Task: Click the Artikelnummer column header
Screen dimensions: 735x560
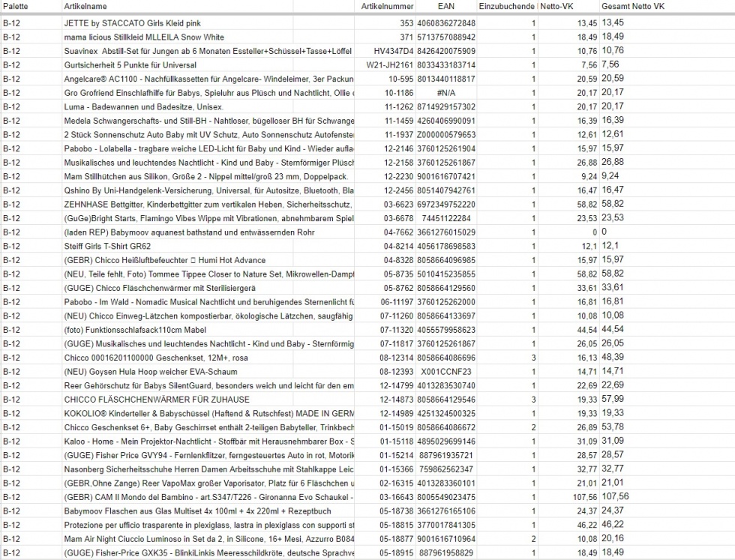Action: (387, 7)
